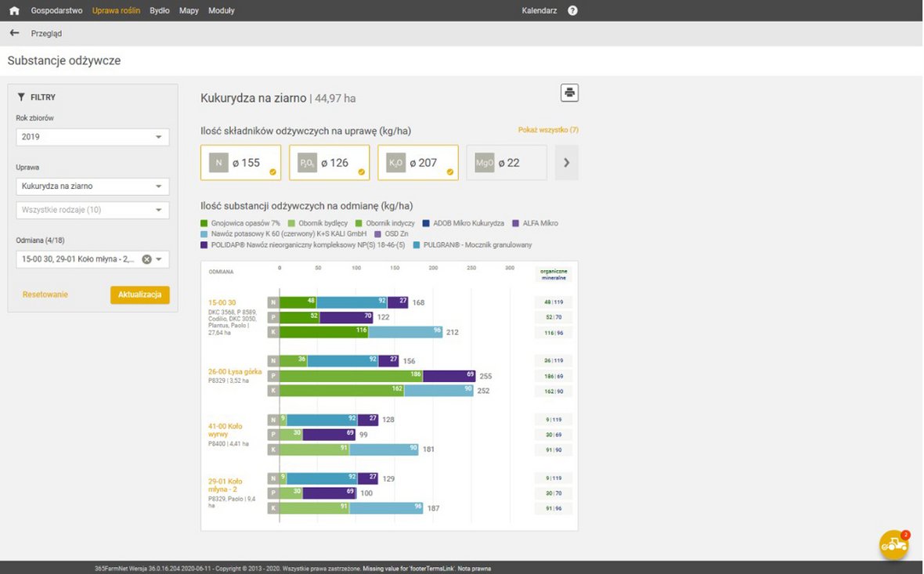Go to the home icon
This screenshot has width=924, height=574.
pos(14,11)
